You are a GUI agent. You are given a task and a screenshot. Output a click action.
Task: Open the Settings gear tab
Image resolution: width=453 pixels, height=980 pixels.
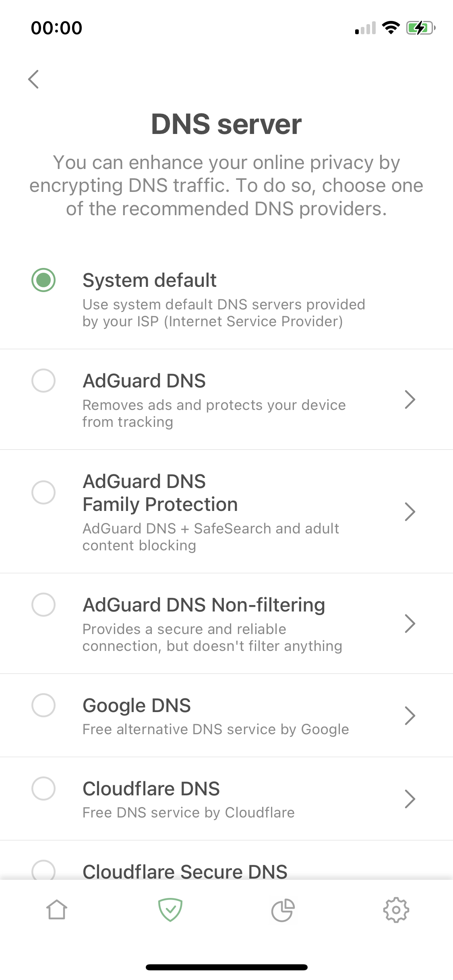coord(396,910)
